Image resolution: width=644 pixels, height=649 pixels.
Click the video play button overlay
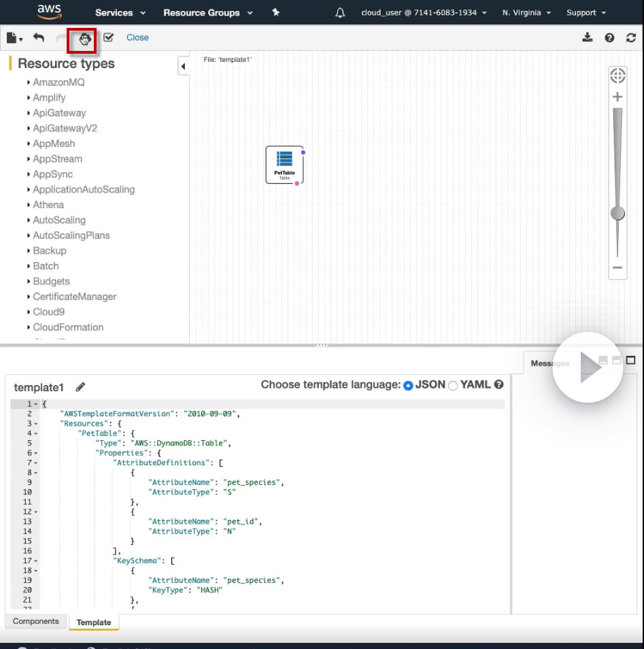pyautogui.click(x=588, y=367)
